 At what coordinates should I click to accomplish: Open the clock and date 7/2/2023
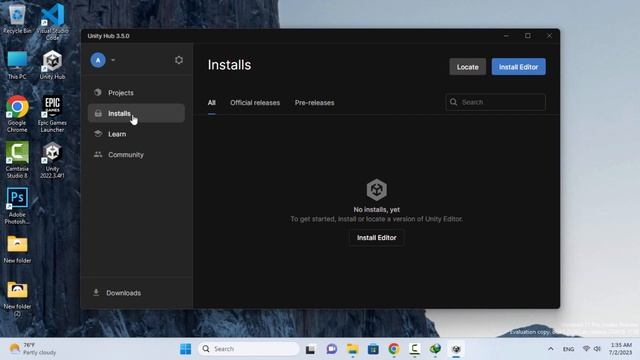pyautogui.click(x=620, y=349)
